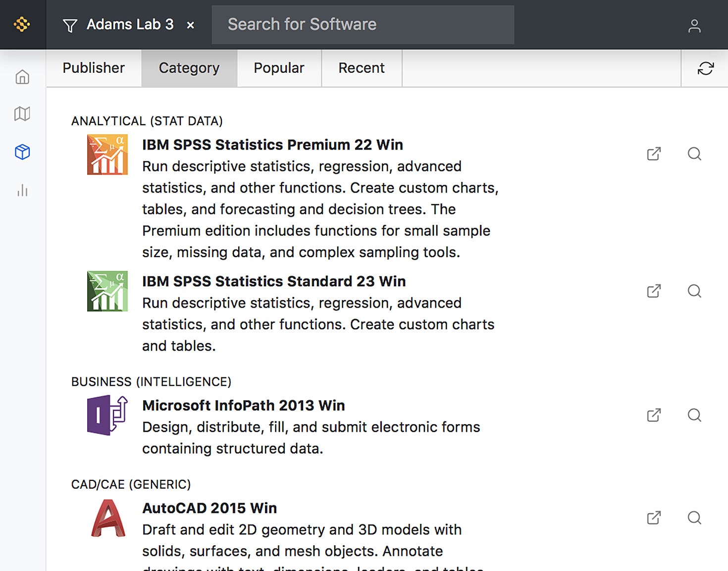Click the orange SPSS Premium product icon
The width and height of the screenshot is (728, 571).
tap(107, 155)
